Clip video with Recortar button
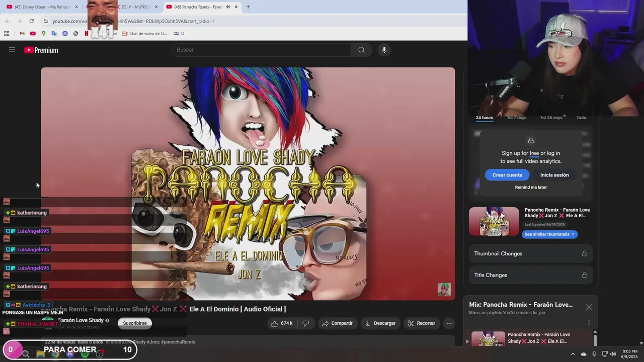 pyautogui.click(x=421, y=323)
